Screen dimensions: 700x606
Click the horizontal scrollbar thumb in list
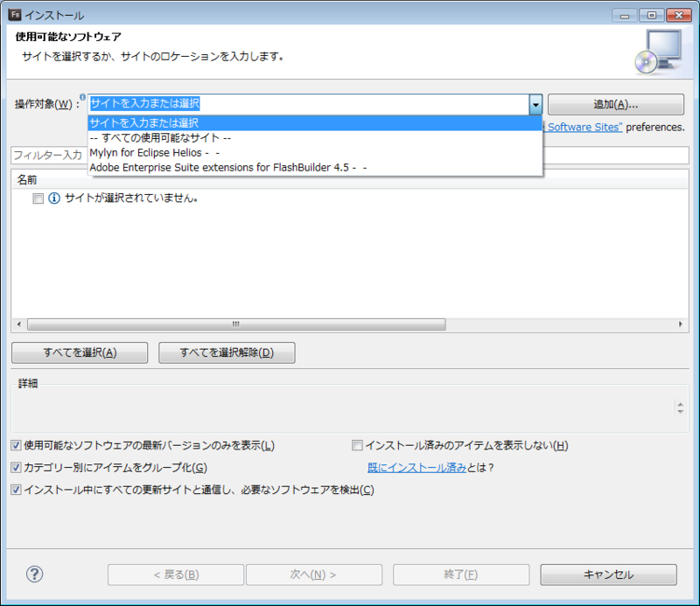tap(236, 324)
